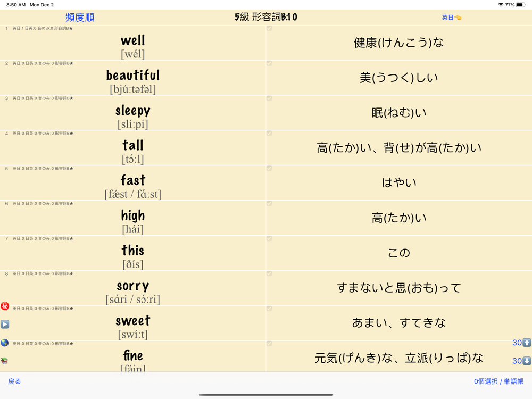Screen dimensions: 532x399
Task: Go back with the 戻る button
Action: [x=14, y=381]
